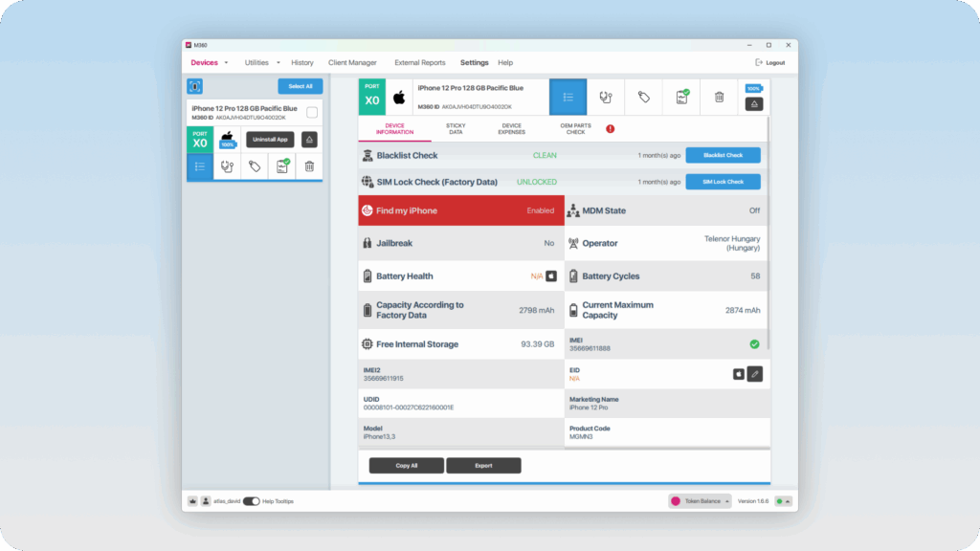Image resolution: width=980 pixels, height=551 pixels.
Task: Open the report clipboard icon in left device card
Action: tap(282, 166)
